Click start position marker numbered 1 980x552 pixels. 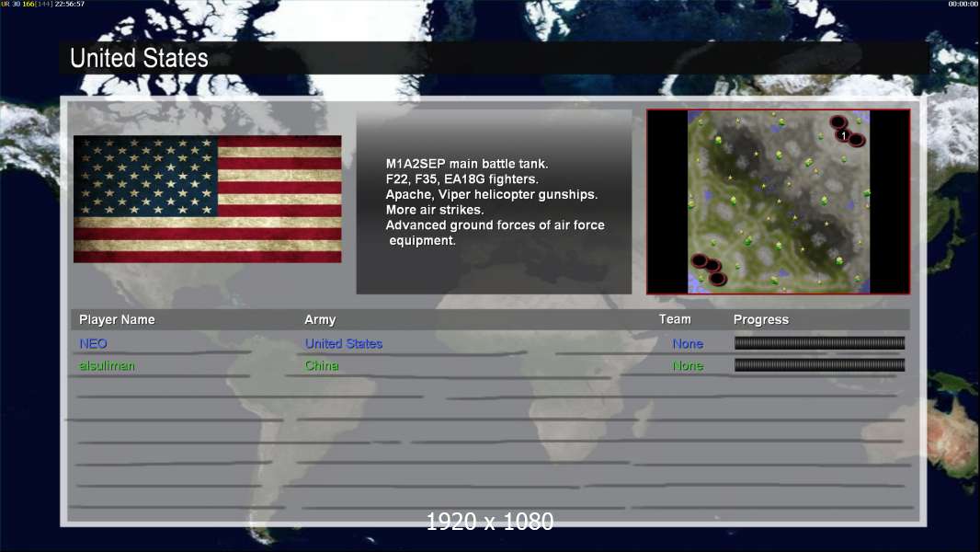(x=843, y=135)
